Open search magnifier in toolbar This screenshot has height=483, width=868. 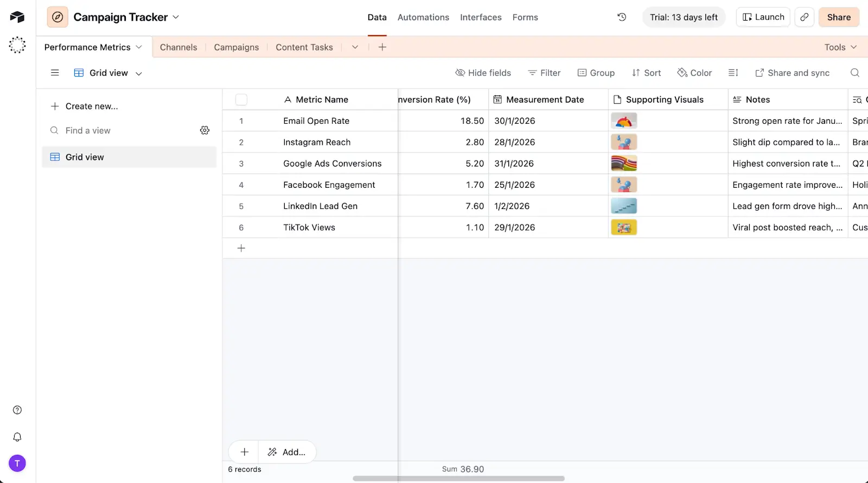click(x=854, y=73)
